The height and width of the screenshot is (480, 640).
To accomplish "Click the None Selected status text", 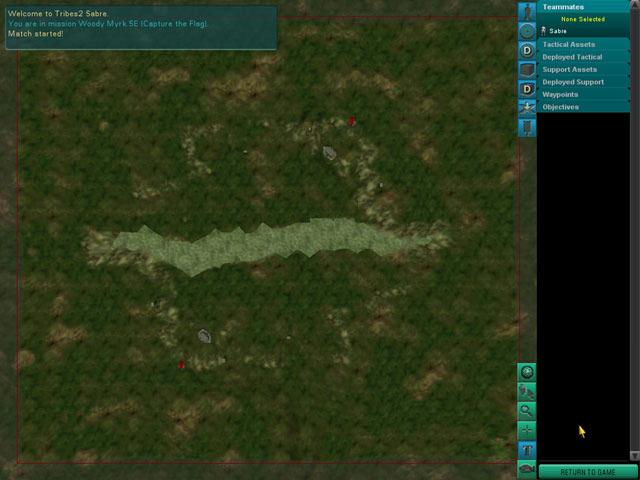I will [583, 19].
